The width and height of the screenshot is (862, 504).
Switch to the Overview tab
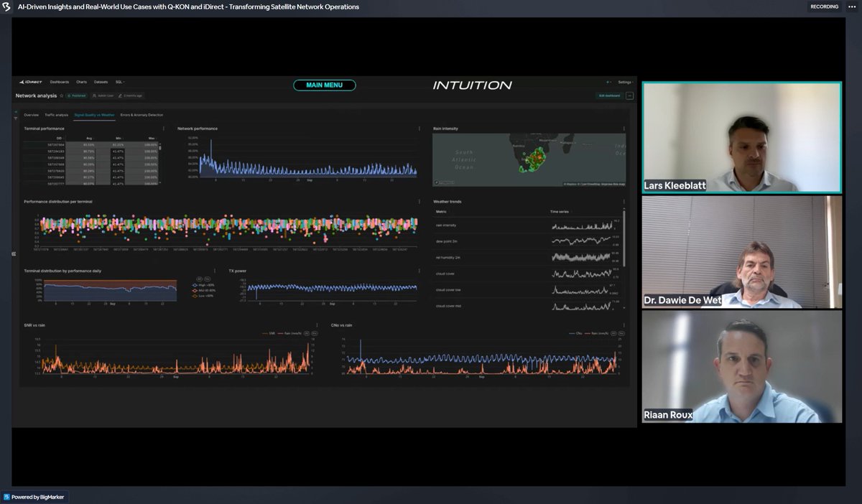tap(31, 115)
